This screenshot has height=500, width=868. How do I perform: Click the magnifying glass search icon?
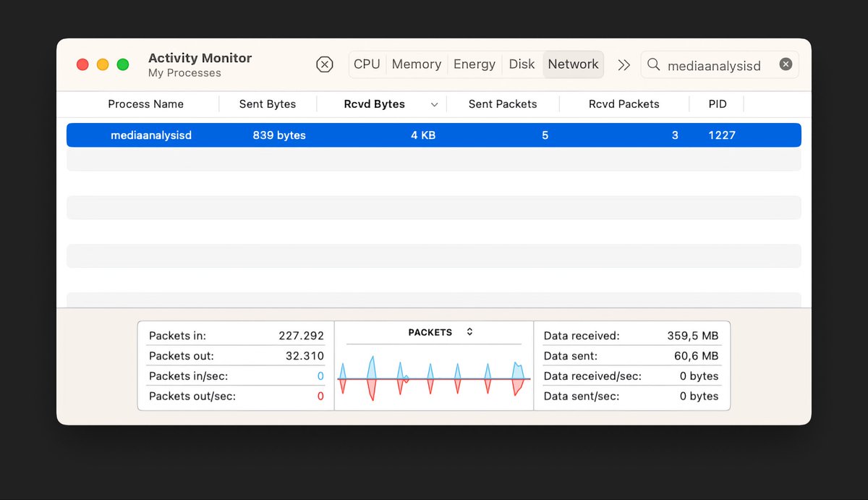654,64
